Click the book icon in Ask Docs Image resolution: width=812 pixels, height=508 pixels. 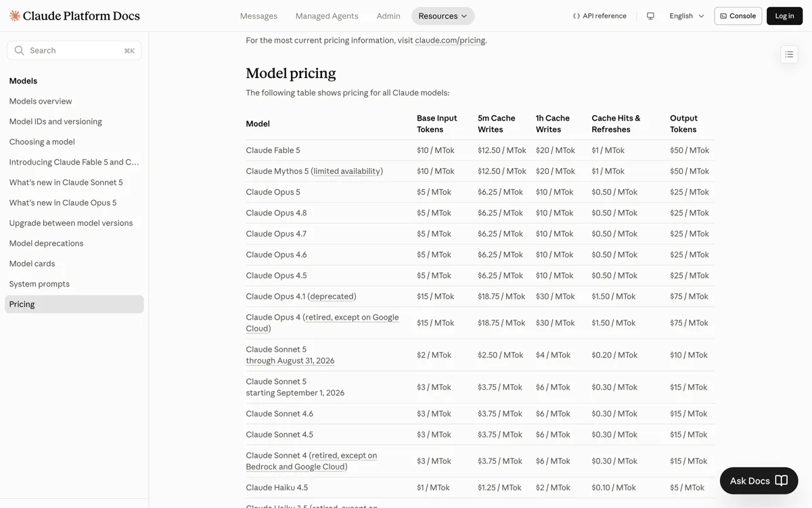[x=782, y=480]
